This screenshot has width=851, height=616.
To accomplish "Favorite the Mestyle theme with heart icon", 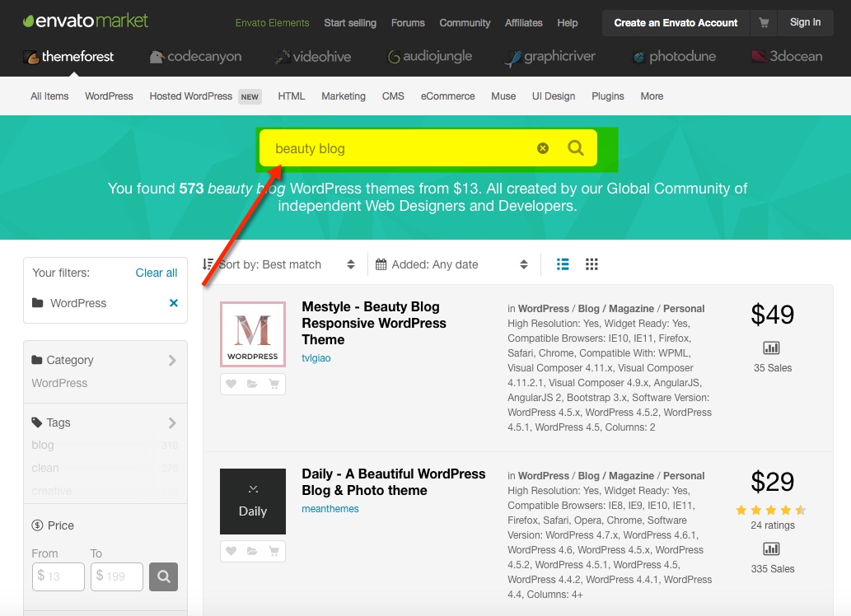I will 231,384.
